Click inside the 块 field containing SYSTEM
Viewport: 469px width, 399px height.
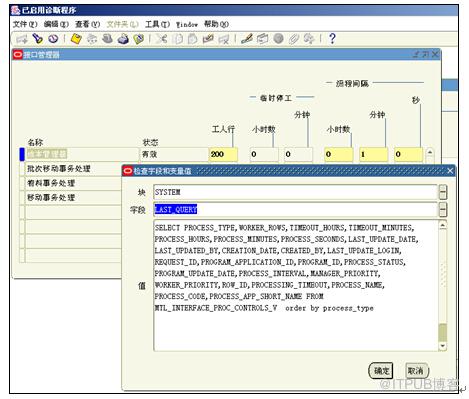(x=295, y=192)
